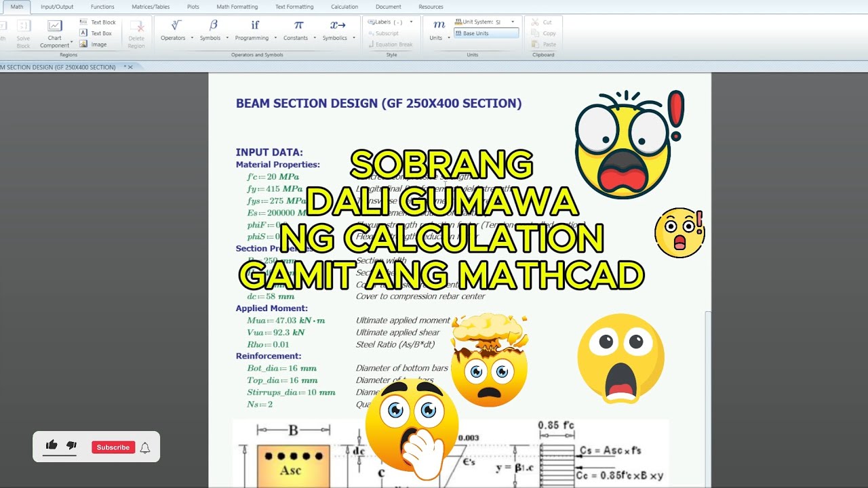This screenshot has height=488, width=868.
Task: Click the thumbs up like icon
Action: click(52, 445)
